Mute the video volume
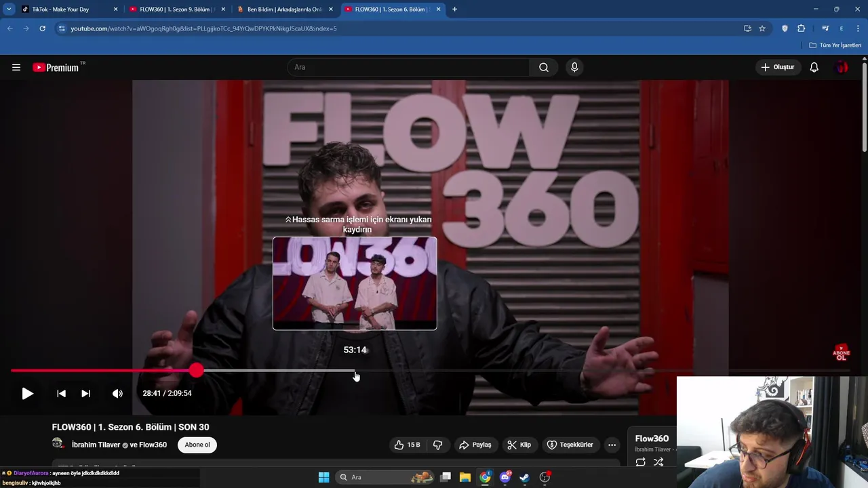The image size is (868, 488). click(117, 393)
